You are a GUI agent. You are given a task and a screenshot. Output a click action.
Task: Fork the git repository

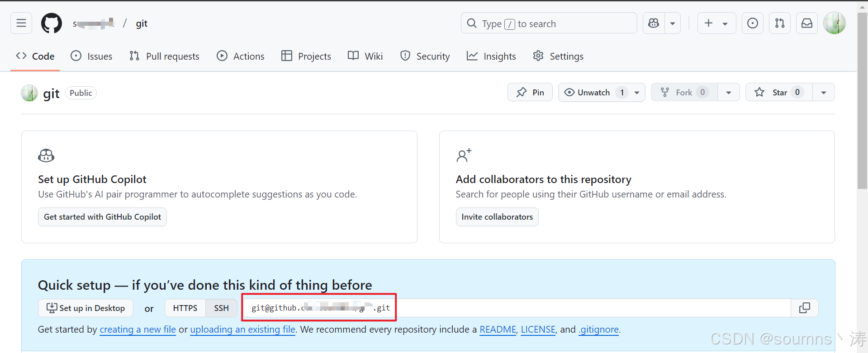pyautogui.click(x=684, y=92)
